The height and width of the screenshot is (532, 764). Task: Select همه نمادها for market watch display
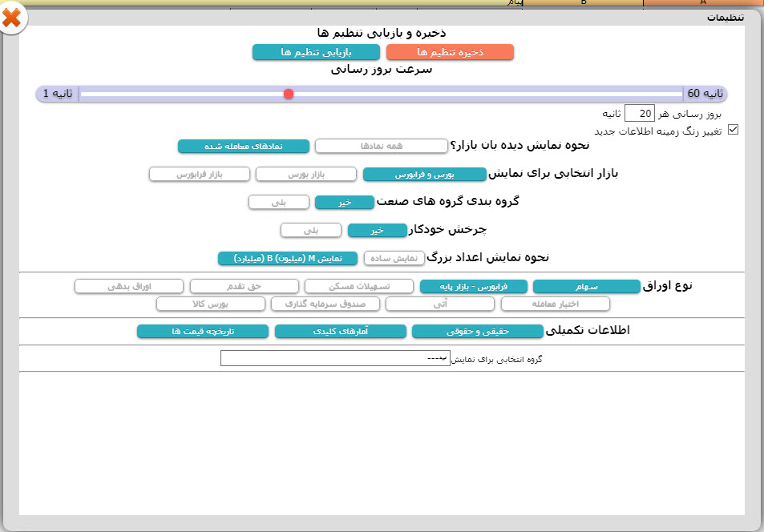click(x=381, y=146)
